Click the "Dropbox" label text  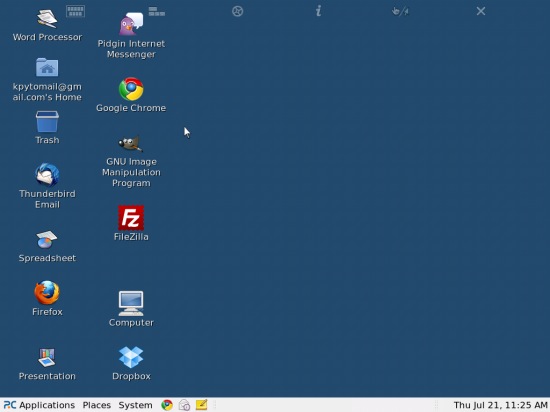pyautogui.click(x=131, y=376)
